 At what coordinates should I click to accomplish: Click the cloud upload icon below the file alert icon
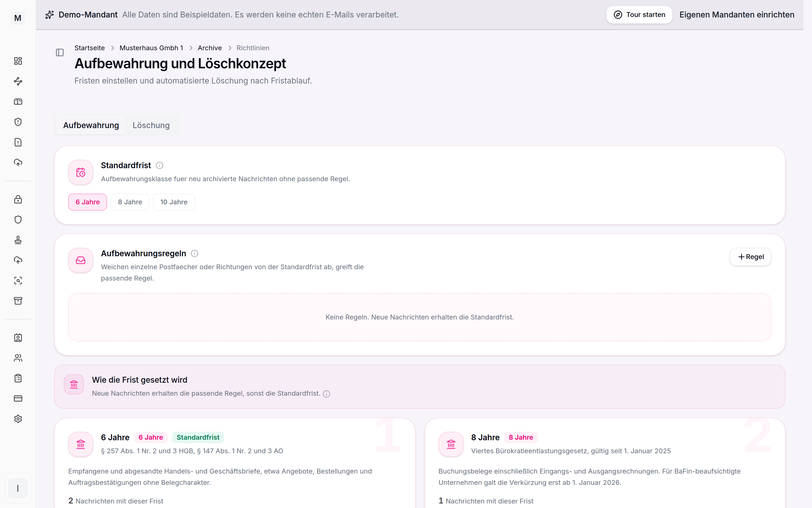(x=18, y=163)
